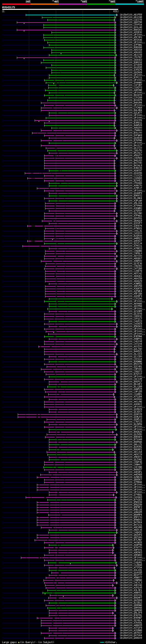Click the red 20% identity legend segment
The height and width of the screenshot is (644, 146).
click(16, 4)
